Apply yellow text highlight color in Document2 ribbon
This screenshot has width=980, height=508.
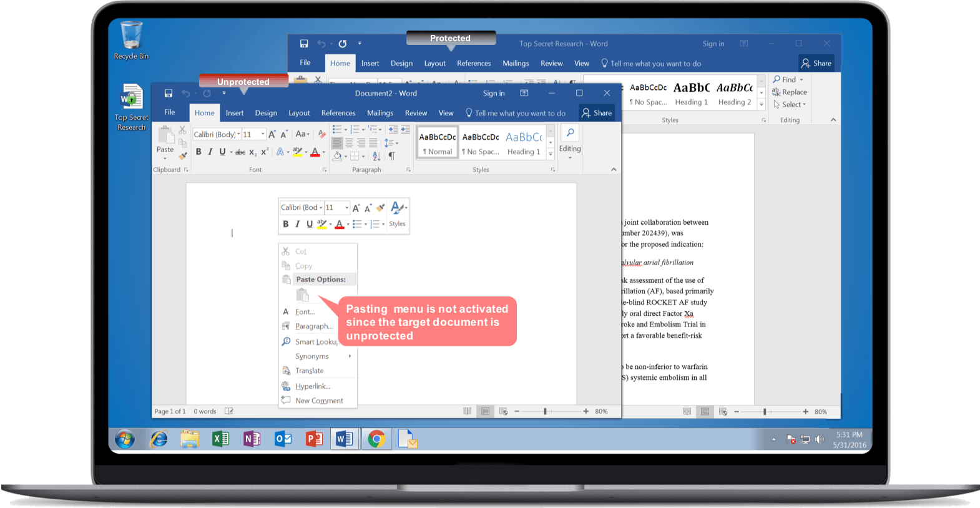[297, 152]
